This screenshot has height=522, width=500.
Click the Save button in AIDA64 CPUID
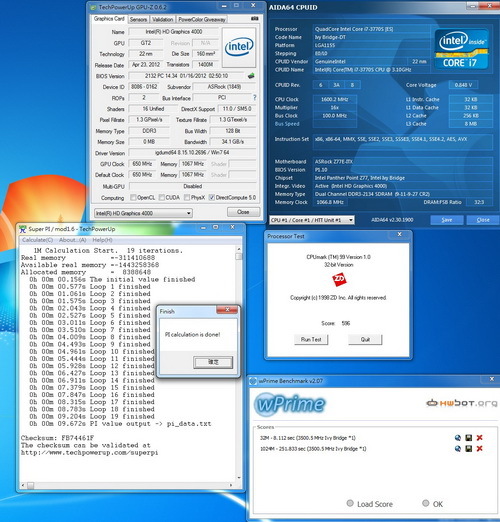447,220
